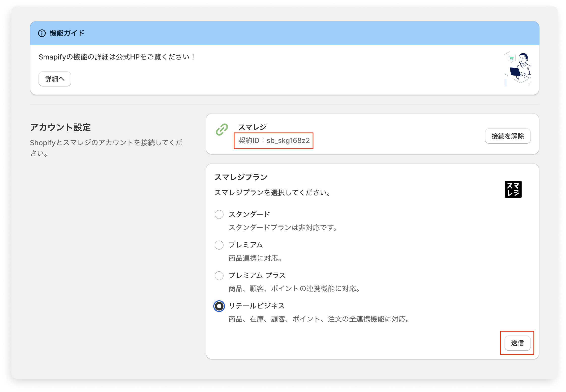This screenshot has width=566, height=392.
Task: Click the illustration of man with laptop
Action: tap(517, 69)
